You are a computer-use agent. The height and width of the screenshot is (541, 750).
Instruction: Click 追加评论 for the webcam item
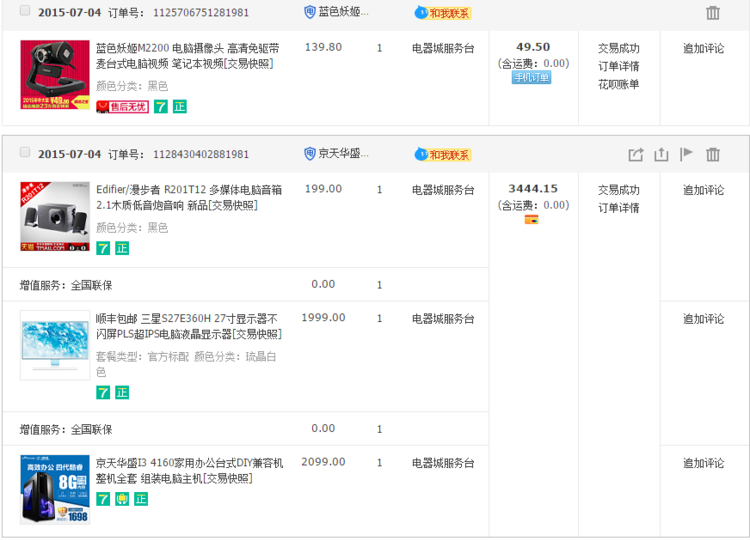click(703, 48)
